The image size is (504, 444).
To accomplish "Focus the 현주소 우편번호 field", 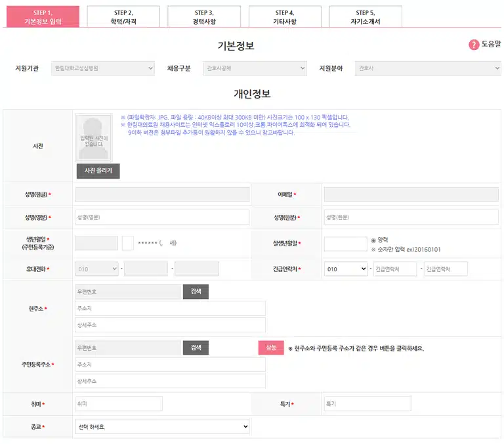I will pos(128,292).
